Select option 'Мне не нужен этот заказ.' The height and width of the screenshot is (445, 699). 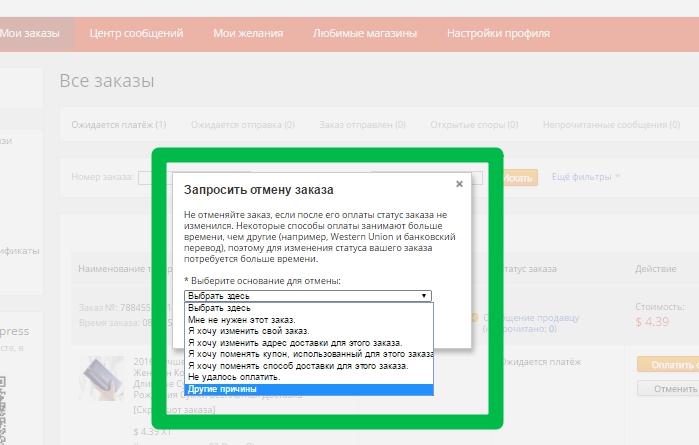[x=308, y=320]
